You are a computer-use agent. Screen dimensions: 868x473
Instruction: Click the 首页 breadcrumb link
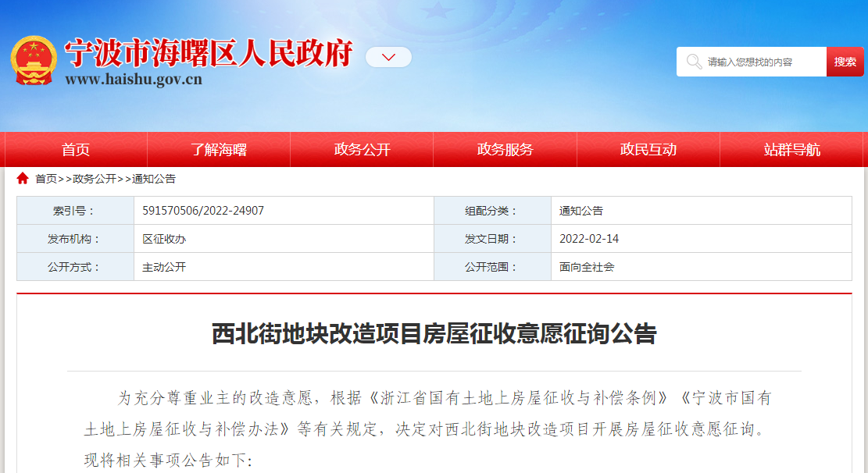(x=46, y=179)
